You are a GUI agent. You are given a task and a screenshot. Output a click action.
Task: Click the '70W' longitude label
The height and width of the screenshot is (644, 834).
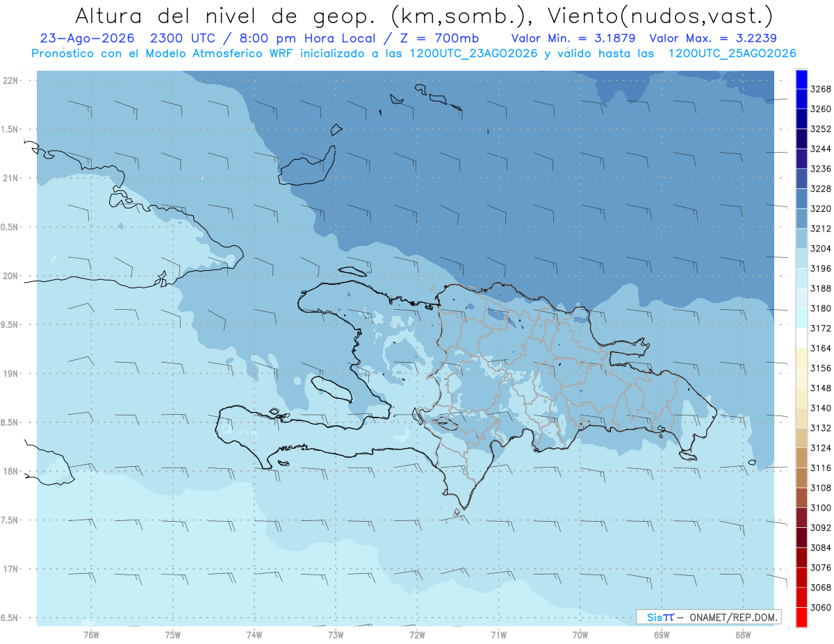coord(580,635)
